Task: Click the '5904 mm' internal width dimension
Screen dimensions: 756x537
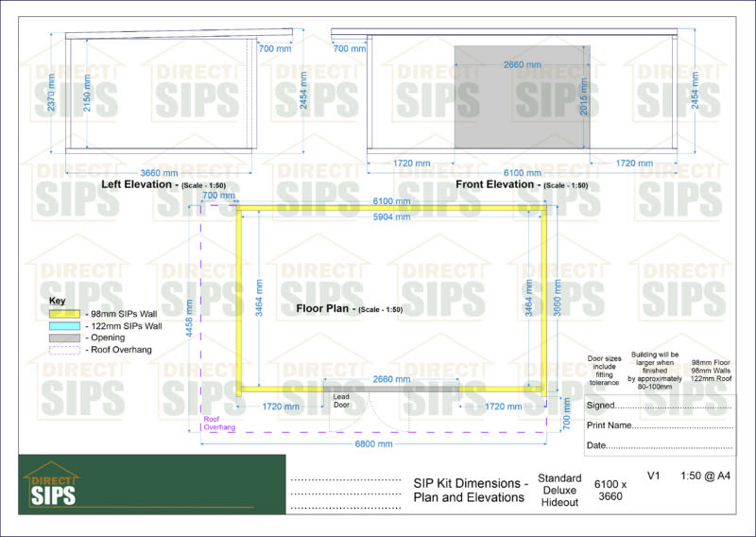Action: tap(391, 217)
